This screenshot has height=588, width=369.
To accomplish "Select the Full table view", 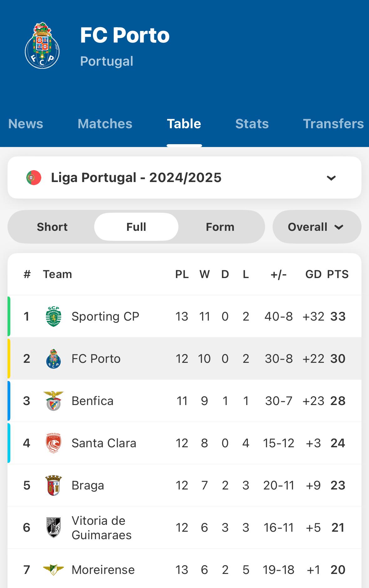I will click(x=136, y=227).
